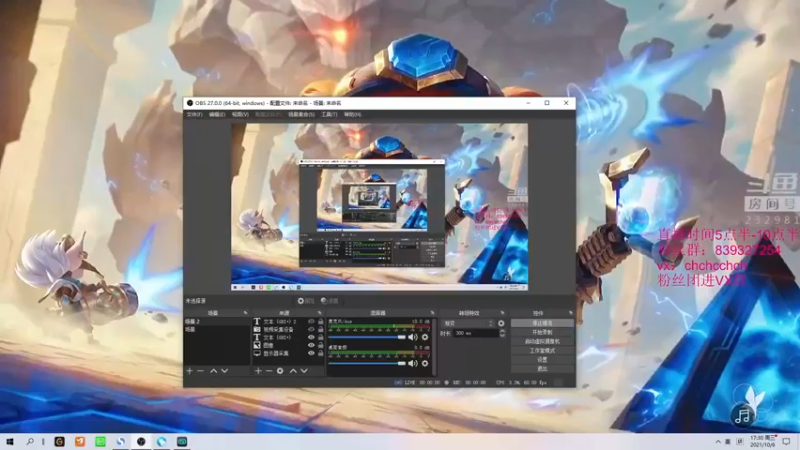This screenshot has width=800, height=450.
Task: Toggle the lock on the 图像 source
Action: [320, 345]
